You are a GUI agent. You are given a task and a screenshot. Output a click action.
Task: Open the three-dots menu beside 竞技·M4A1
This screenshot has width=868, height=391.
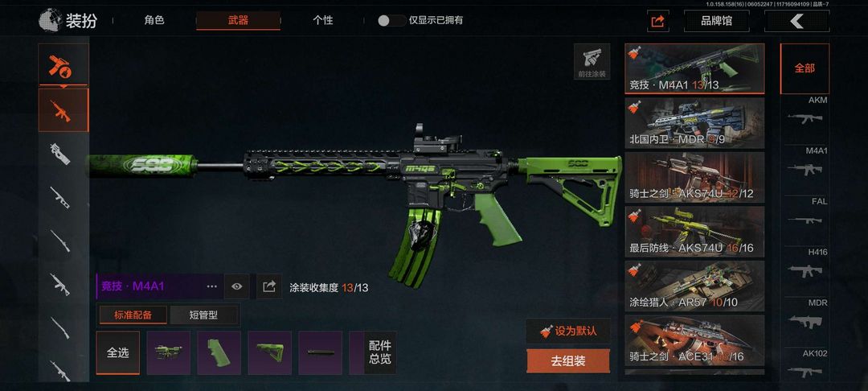click(x=211, y=286)
